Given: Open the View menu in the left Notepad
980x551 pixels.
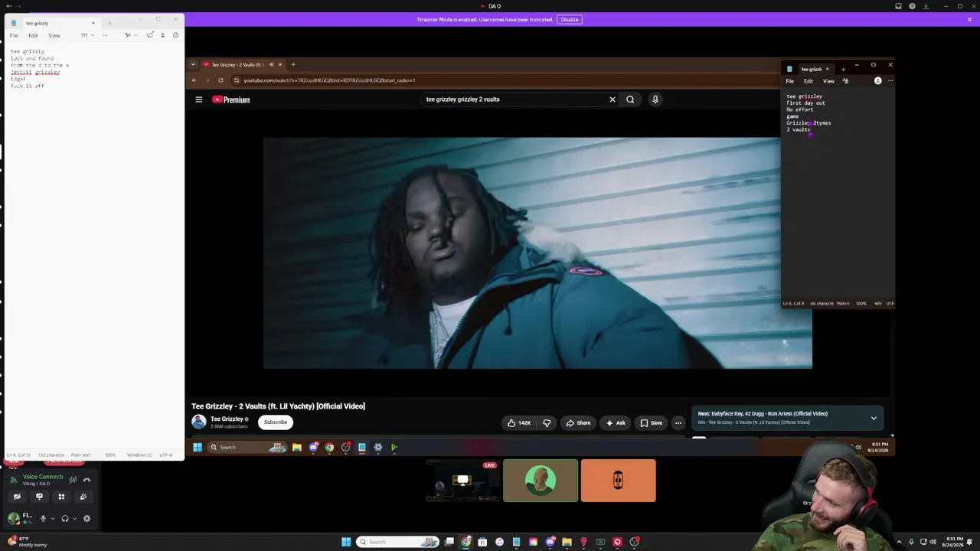Looking at the screenshot, I should pyautogui.click(x=54, y=35).
